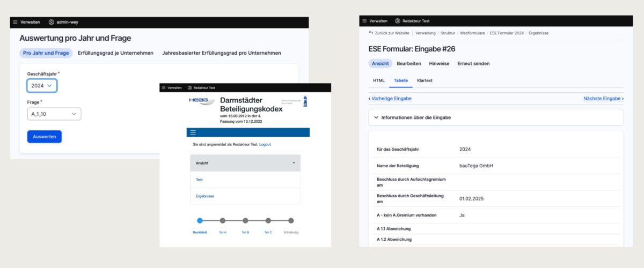Image resolution: width=644 pixels, height=268 pixels.
Task: Click the HEAG logo
Action: coord(201,101)
